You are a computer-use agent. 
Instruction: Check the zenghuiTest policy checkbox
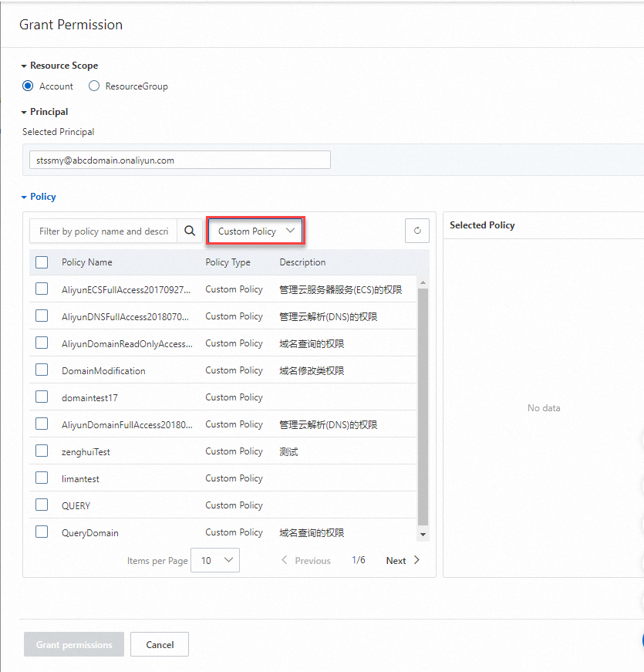[x=42, y=451]
